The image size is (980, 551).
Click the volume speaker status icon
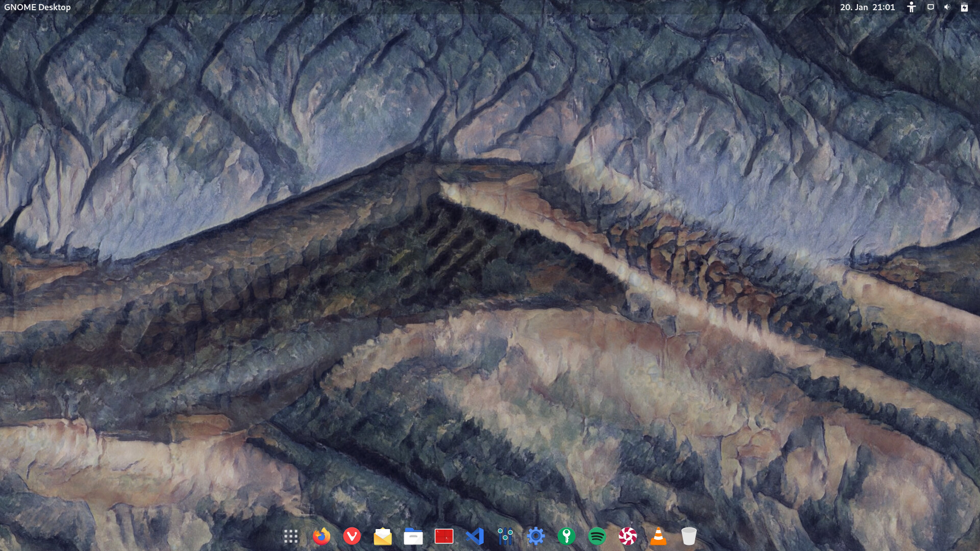coord(947,7)
